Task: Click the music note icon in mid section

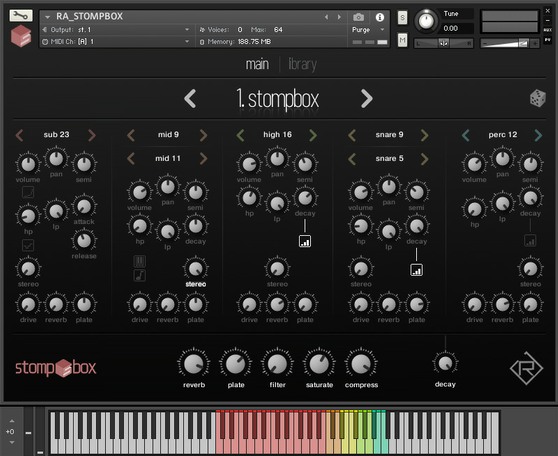Action: (x=140, y=276)
